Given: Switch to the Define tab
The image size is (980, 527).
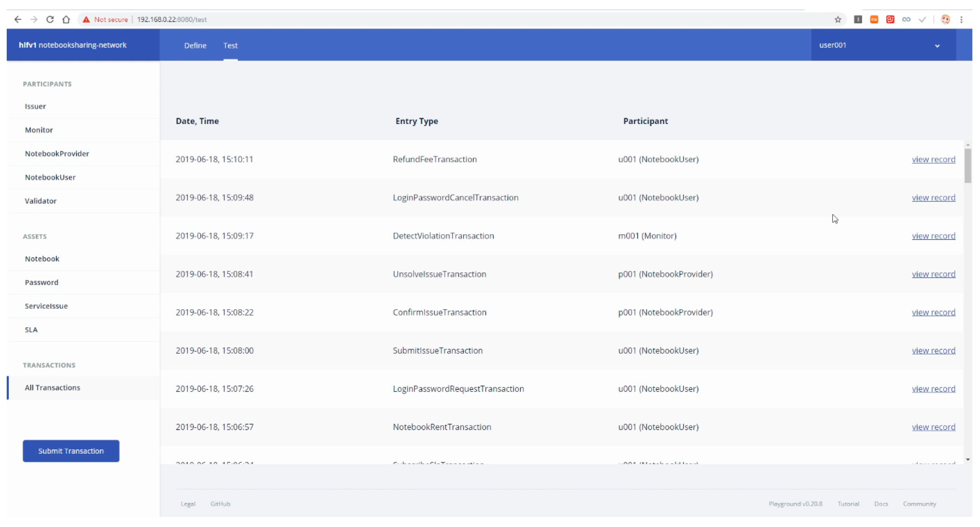Looking at the screenshot, I should (x=195, y=46).
